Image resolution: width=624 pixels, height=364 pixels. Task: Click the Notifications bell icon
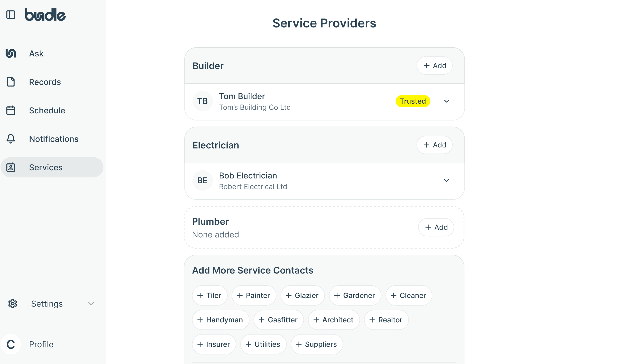pos(11,139)
